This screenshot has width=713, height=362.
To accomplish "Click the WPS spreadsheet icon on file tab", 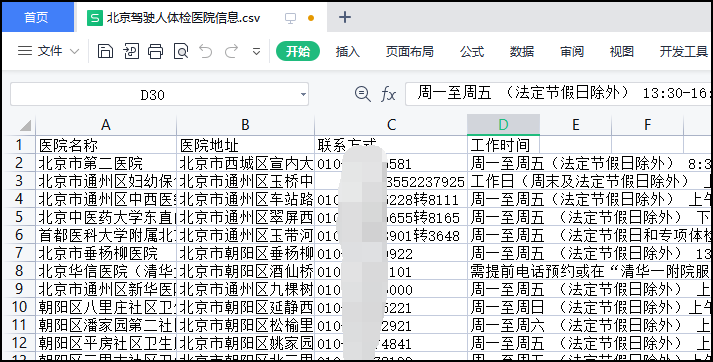I will 95,18.
